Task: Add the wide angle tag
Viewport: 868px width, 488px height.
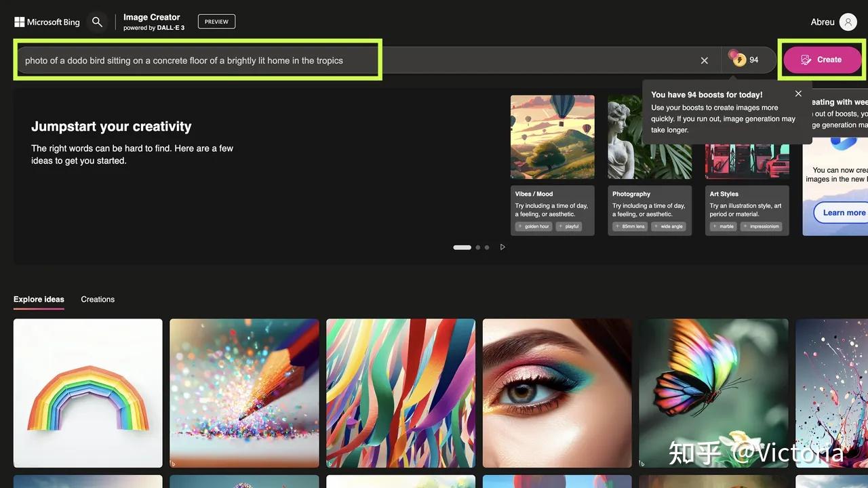Action: 669,226
